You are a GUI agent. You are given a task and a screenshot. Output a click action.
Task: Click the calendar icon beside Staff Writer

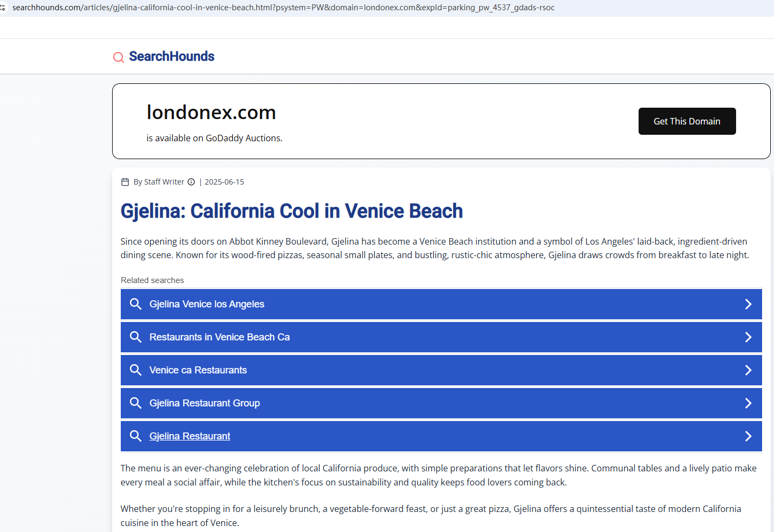click(125, 182)
